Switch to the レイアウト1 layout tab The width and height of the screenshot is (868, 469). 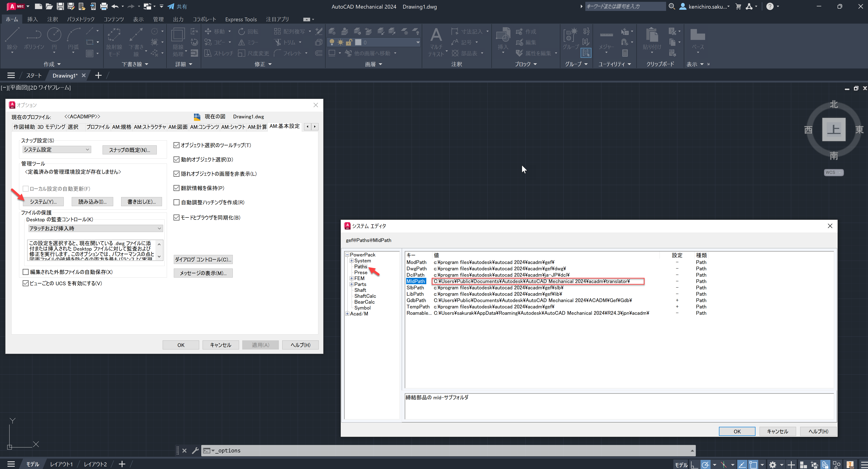coord(61,464)
